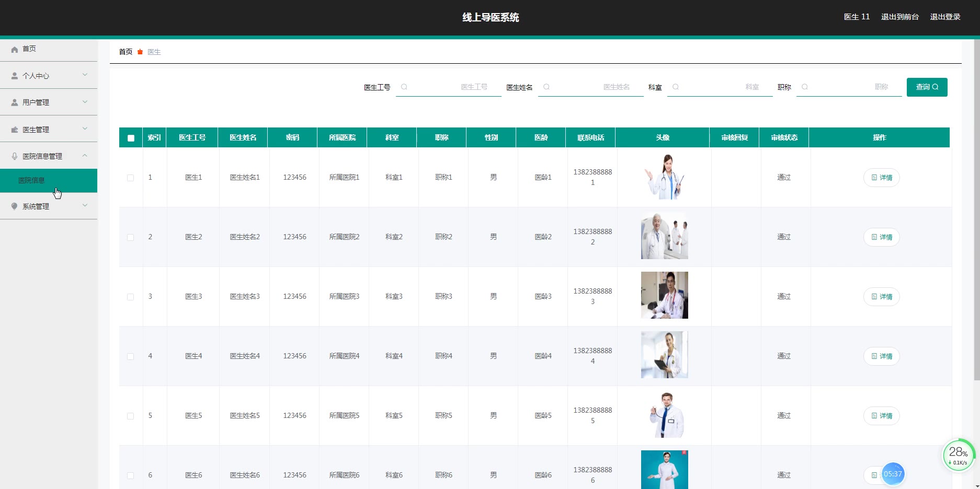Image resolution: width=980 pixels, height=489 pixels.
Task: Click 退出登录 in the top bar
Action: pos(945,17)
